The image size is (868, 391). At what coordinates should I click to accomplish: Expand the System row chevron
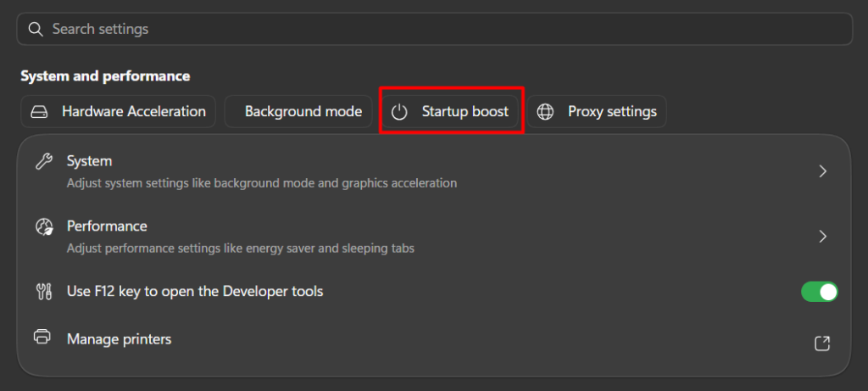click(822, 171)
